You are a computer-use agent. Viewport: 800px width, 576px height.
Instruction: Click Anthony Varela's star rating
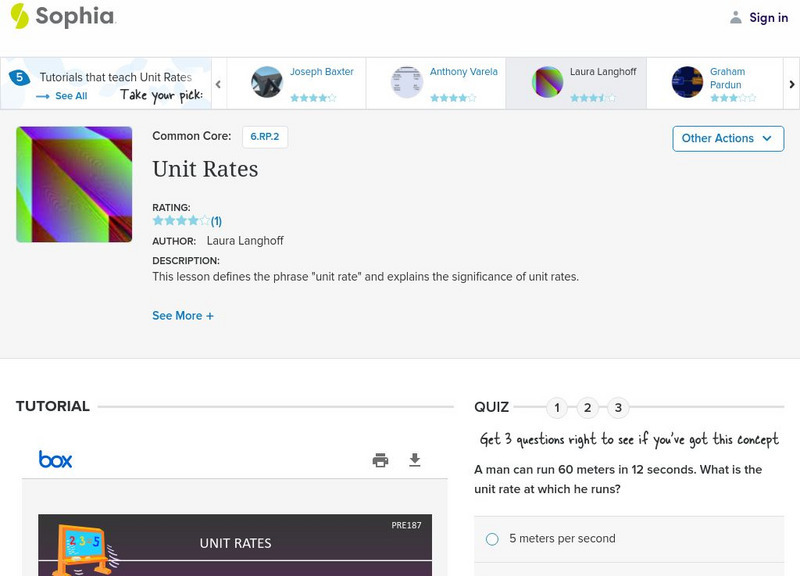(x=453, y=98)
